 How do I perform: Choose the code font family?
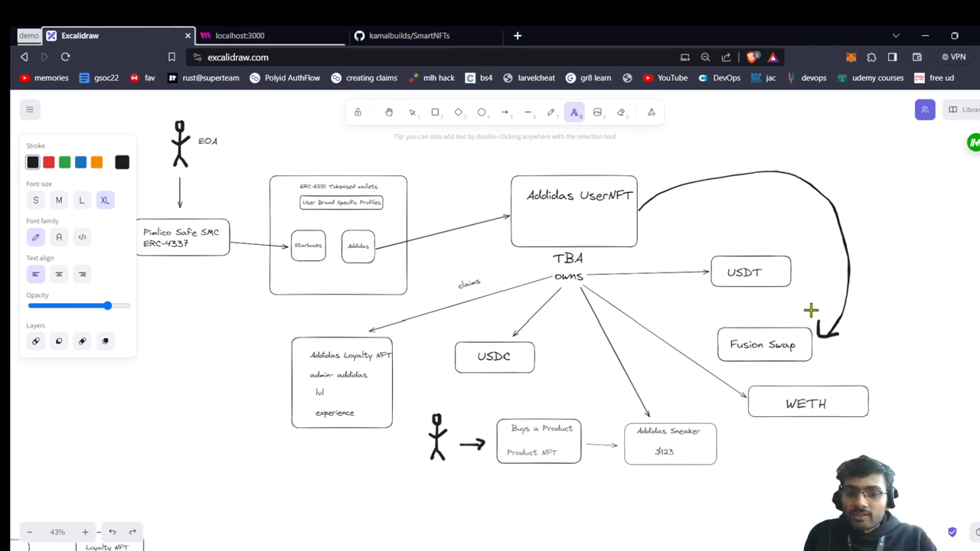coord(82,237)
